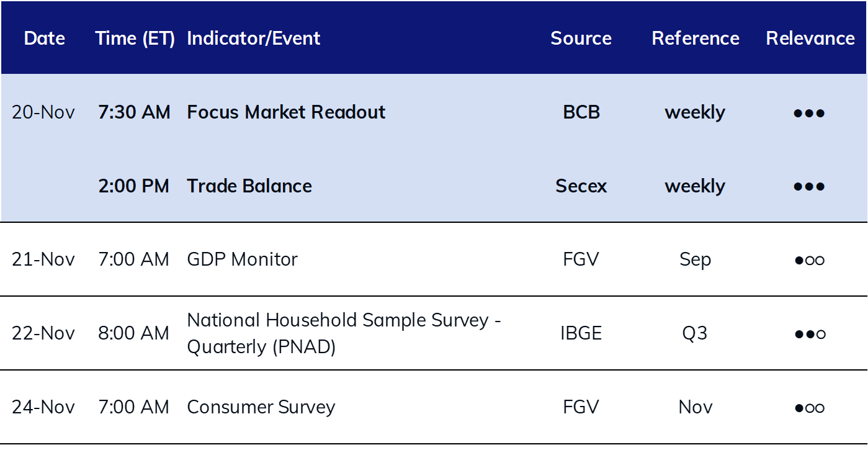Select the IBGE source cell
Screen dimensions: 868x450
pos(581,333)
